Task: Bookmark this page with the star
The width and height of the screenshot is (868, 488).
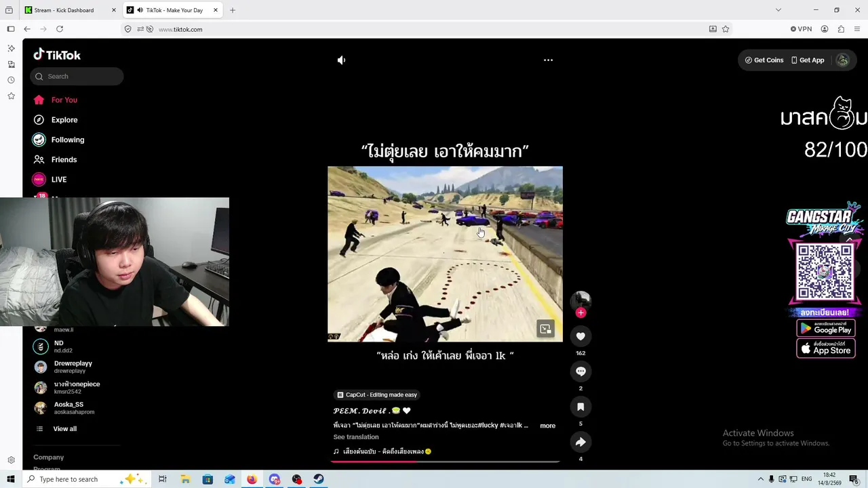Action: 726,29
